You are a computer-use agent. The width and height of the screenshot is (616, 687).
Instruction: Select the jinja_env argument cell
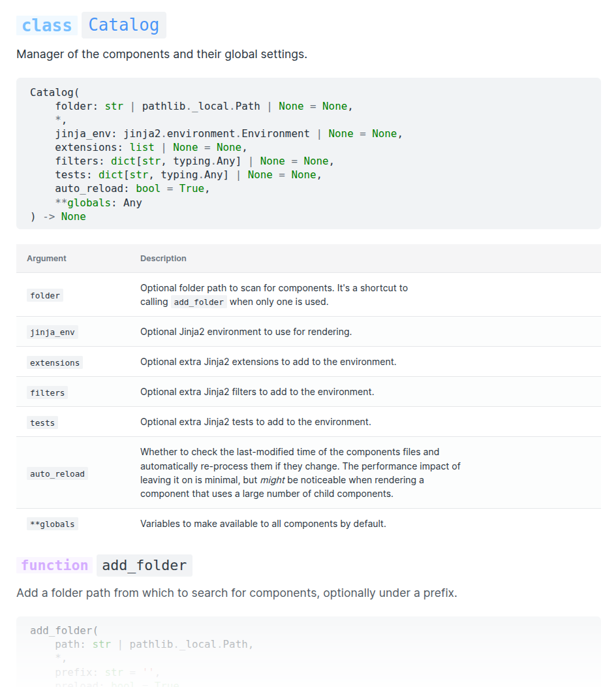point(52,332)
